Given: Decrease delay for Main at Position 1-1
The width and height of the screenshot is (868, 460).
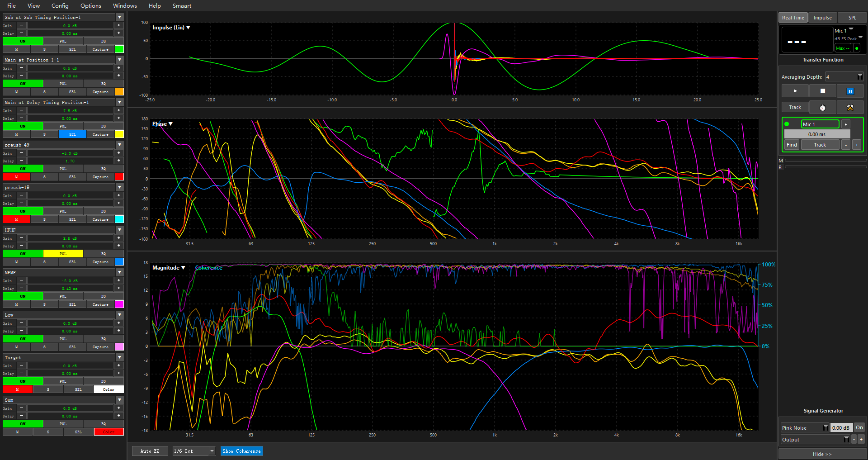Looking at the screenshot, I should coord(21,76).
